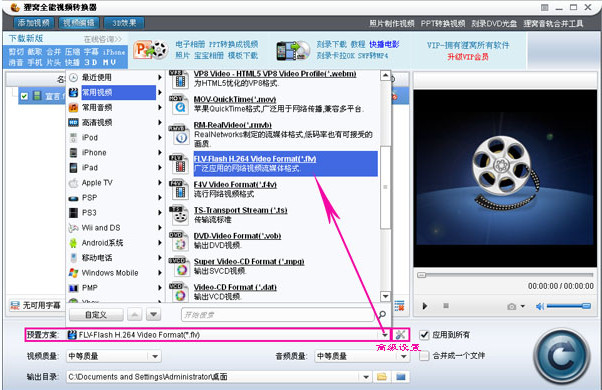Select the RM-RealVideo rmvb format icon
This screenshot has width=602, height=390.
coord(179,134)
